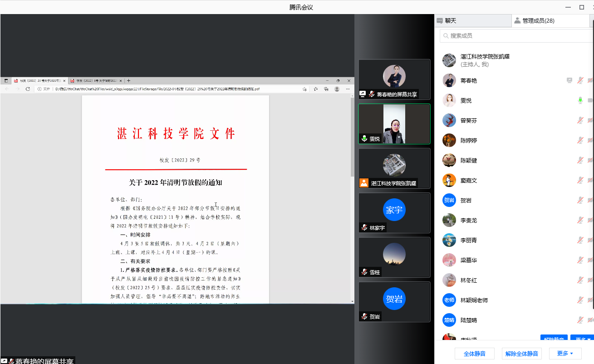Open the browser three-dot settings menu
594x364 pixels.
pyautogui.click(x=348, y=89)
